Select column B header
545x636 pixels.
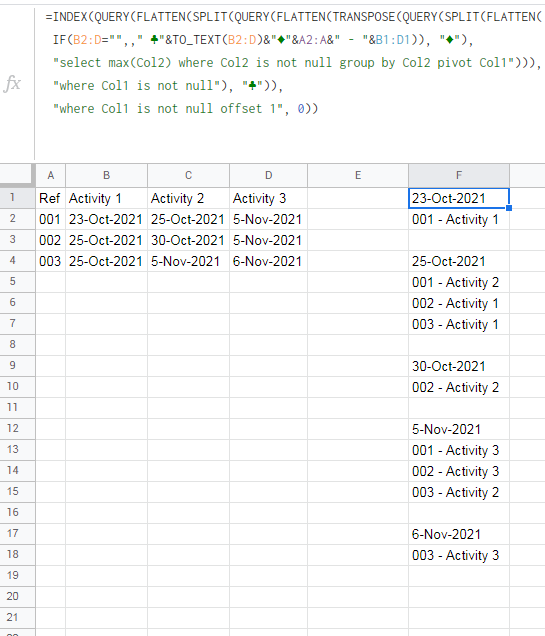tap(106, 175)
